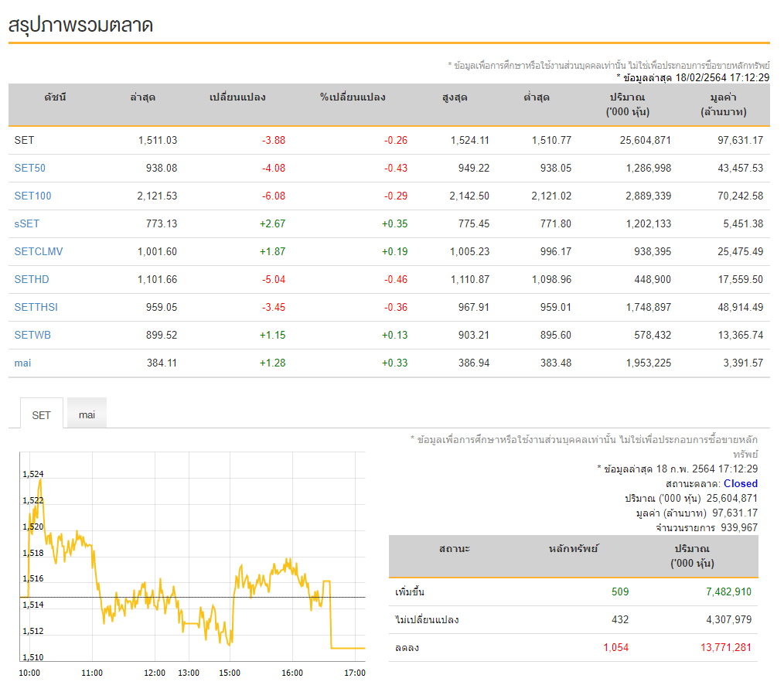784x692 pixels.
Task: Click the 10:00 chart time label
Action: [29, 673]
